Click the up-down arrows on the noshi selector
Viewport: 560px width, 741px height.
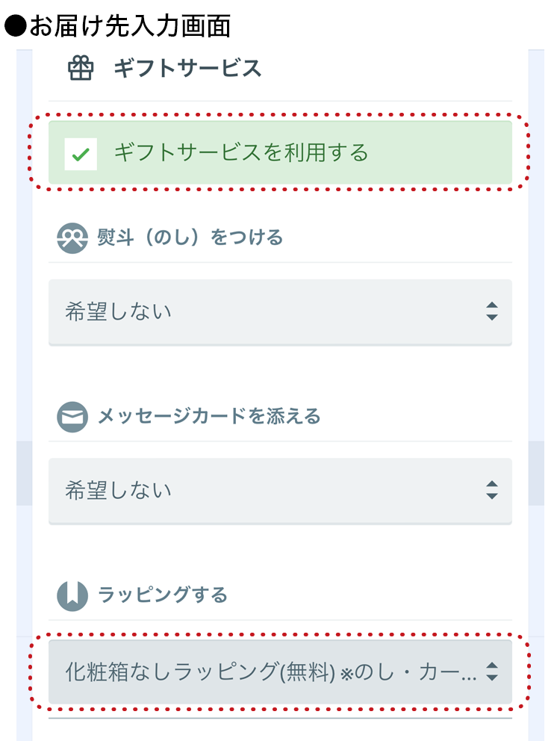(492, 311)
